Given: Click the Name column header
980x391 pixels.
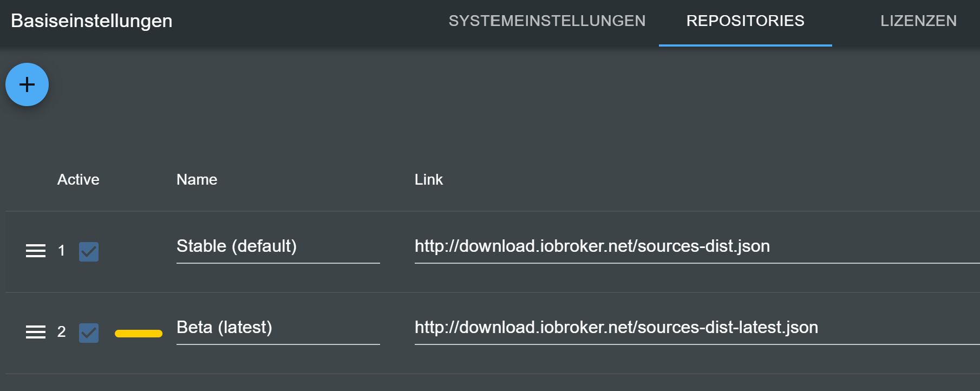Looking at the screenshot, I should 197,180.
